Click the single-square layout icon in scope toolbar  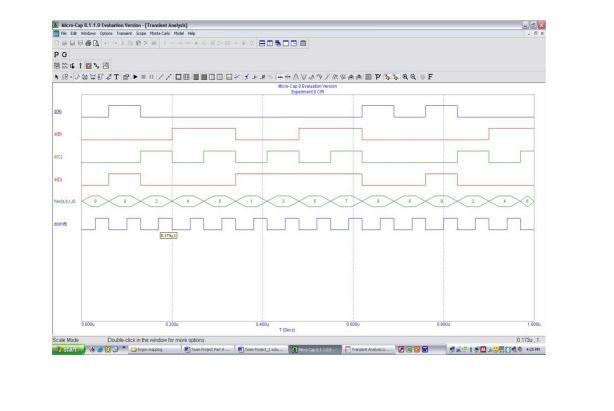179,77
